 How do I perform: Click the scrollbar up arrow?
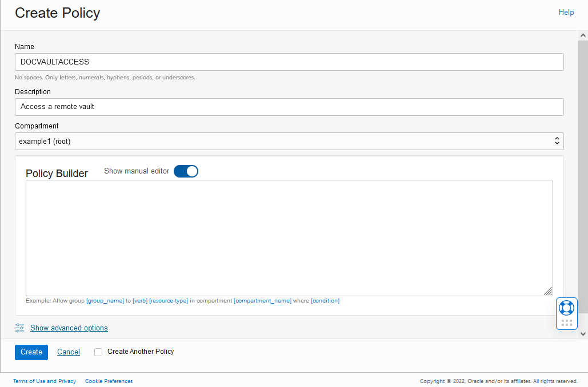click(583, 36)
